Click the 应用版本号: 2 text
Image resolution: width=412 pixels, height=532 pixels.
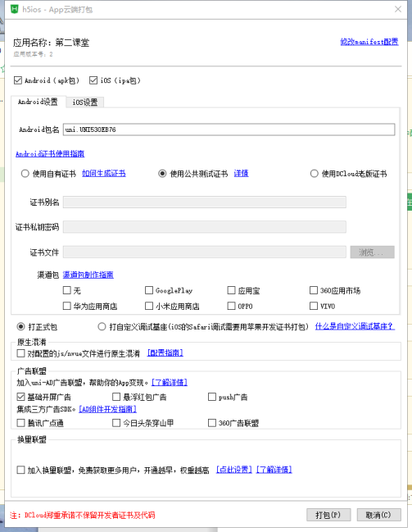coord(34,54)
